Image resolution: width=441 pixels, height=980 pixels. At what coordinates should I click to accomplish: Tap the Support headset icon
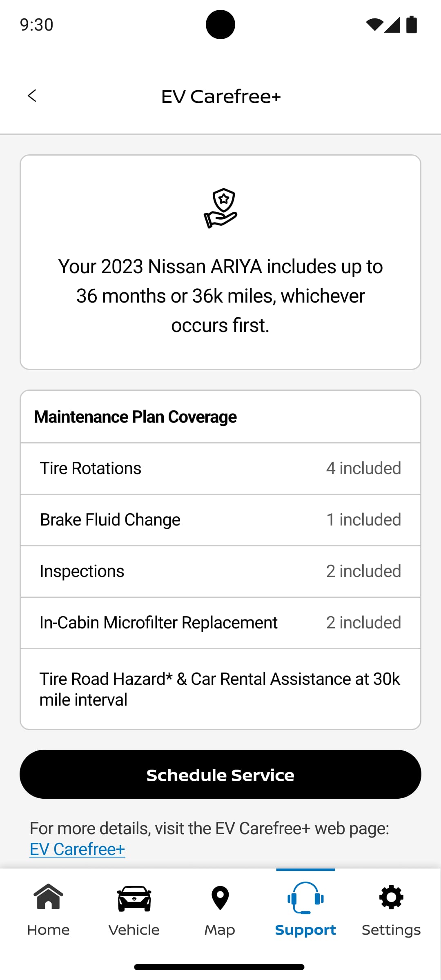pyautogui.click(x=305, y=898)
